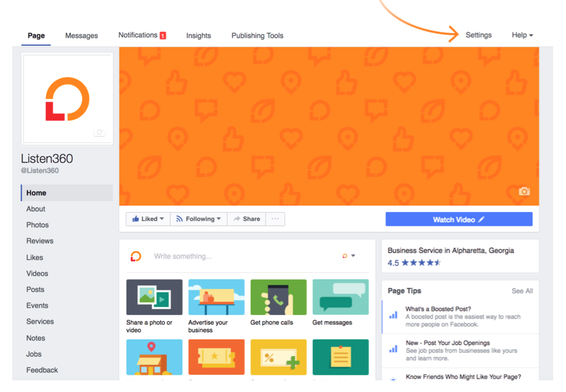Click the Share a photo or video tile
Image resolution: width=566 pixels, height=392 pixels.
154,297
